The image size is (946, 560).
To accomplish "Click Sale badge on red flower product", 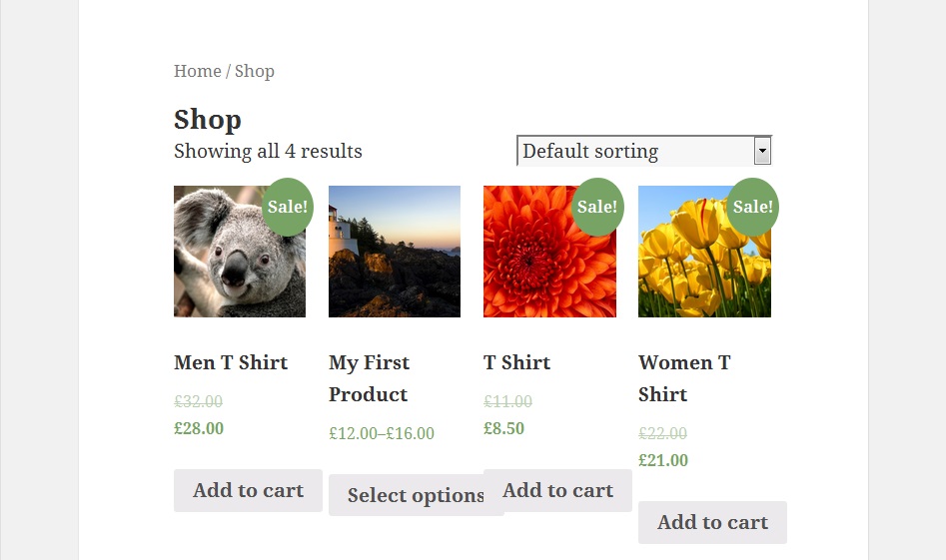I will (x=597, y=207).
